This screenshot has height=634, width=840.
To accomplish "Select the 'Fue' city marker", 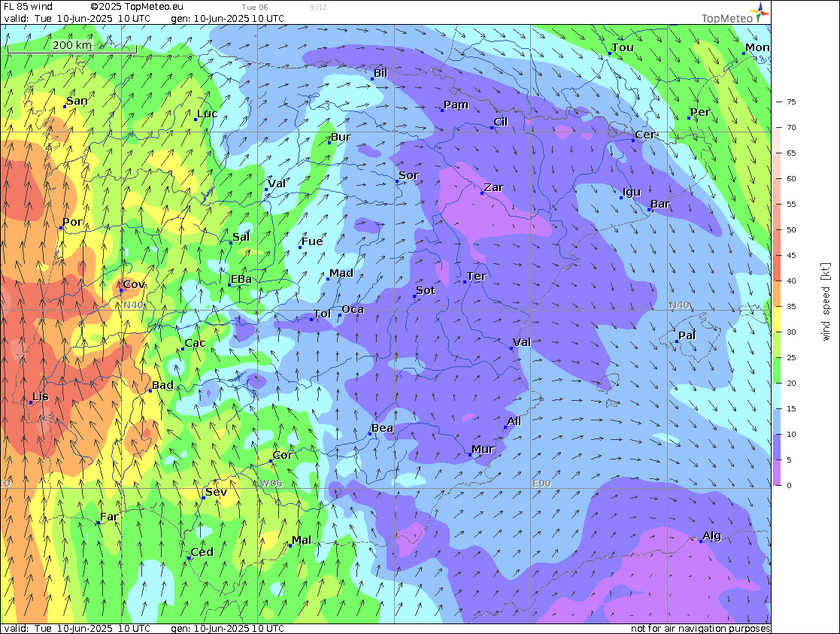I will [x=300, y=247].
